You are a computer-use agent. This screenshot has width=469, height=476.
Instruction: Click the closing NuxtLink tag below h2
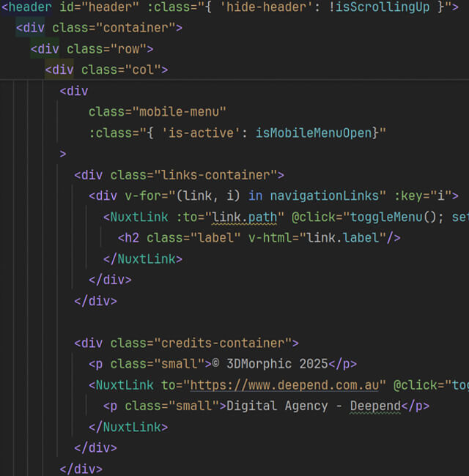click(x=143, y=259)
